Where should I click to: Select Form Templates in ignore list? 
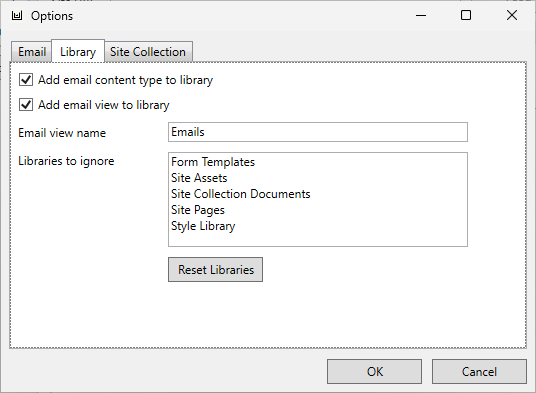click(x=213, y=162)
